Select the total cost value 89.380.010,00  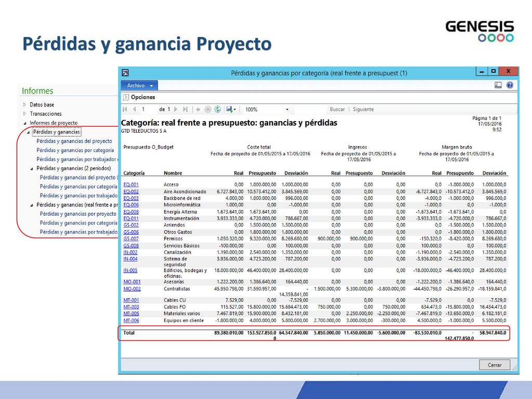[229, 333]
